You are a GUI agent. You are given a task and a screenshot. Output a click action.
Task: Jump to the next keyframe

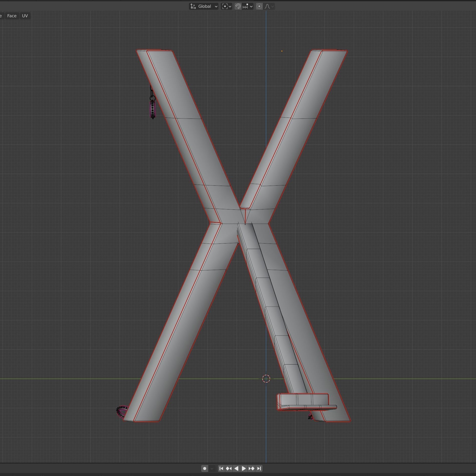click(252, 468)
